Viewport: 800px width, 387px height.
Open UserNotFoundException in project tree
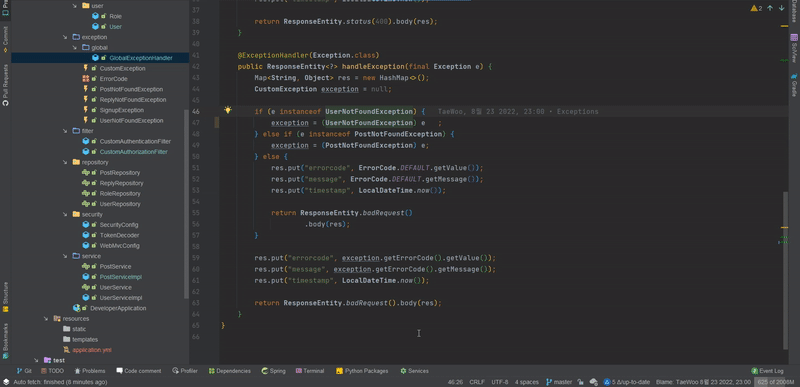[131, 120]
